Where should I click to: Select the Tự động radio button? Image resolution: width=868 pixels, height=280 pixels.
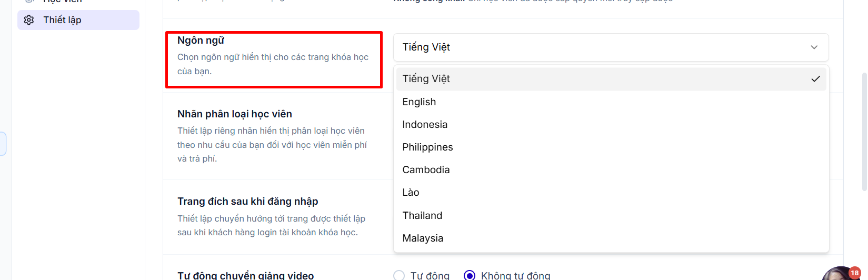(399, 275)
